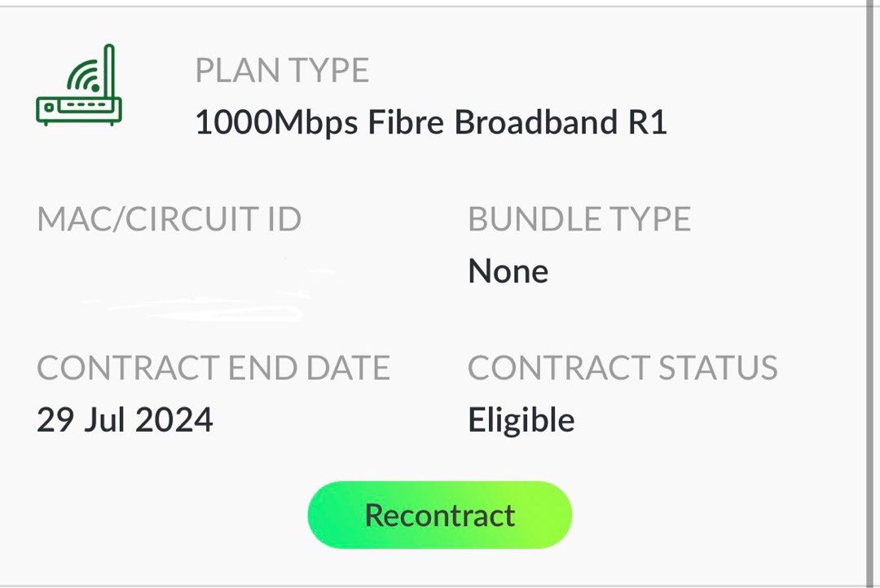Click the Recontract button
880x588 pixels.
[x=439, y=514]
